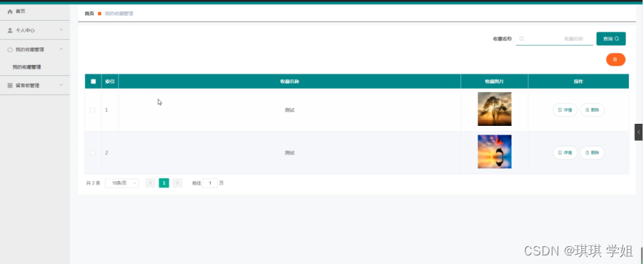This screenshot has height=264, width=644.
Task: Click 我的收藏管理 in the breadcrumb
Action: click(x=119, y=14)
